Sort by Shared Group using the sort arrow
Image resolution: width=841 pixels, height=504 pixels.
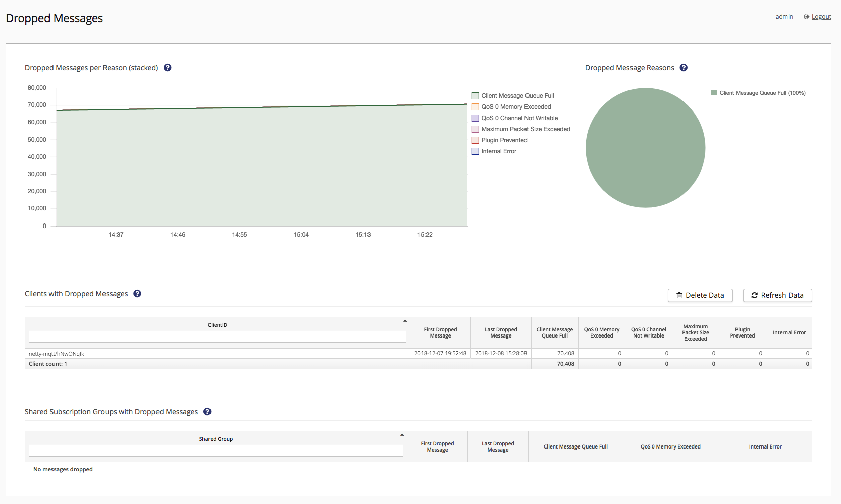click(402, 435)
